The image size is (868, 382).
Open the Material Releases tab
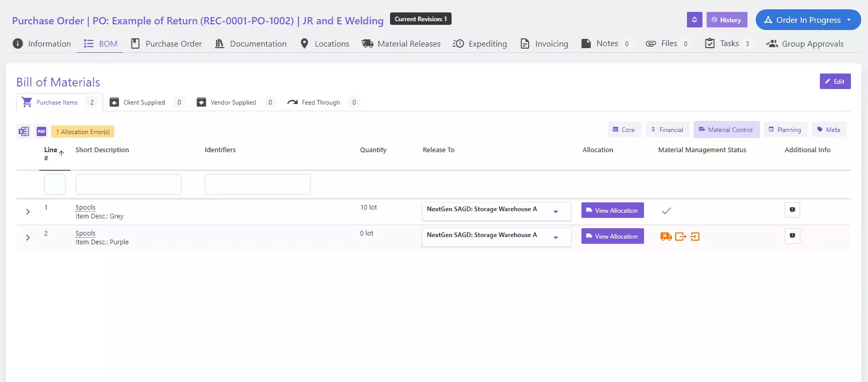401,43
